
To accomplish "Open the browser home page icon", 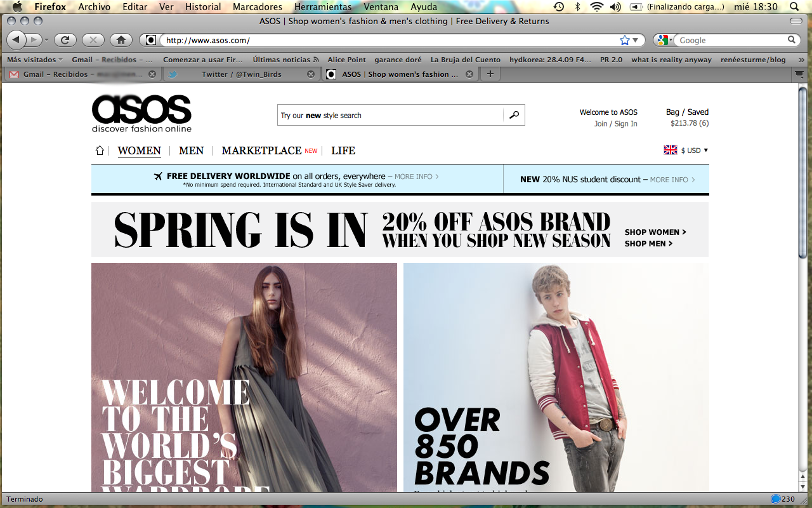I will [120, 39].
